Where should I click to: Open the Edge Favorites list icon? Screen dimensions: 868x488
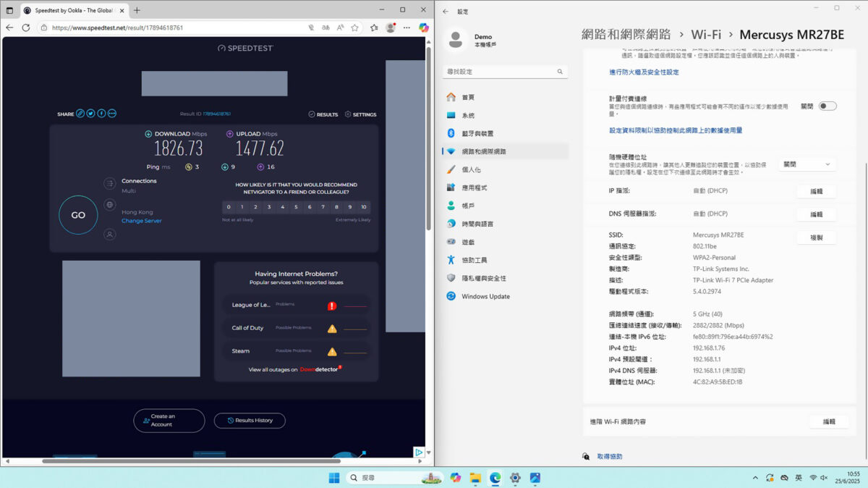tap(374, 28)
